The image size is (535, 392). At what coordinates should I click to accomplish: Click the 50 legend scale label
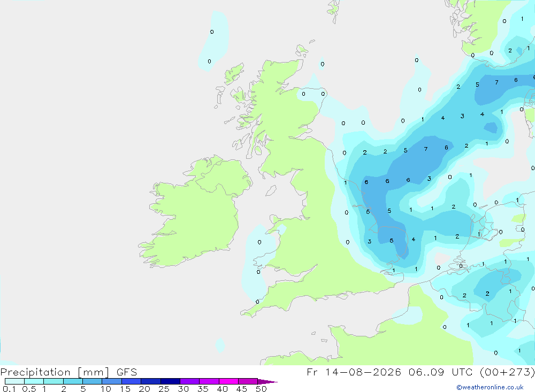point(261,389)
